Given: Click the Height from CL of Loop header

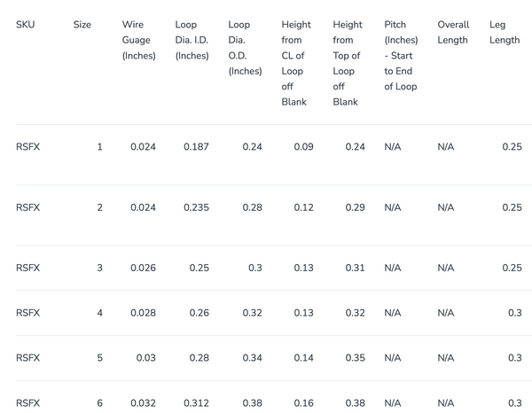Looking at the screenshot, I should click(x=295, y=63).
